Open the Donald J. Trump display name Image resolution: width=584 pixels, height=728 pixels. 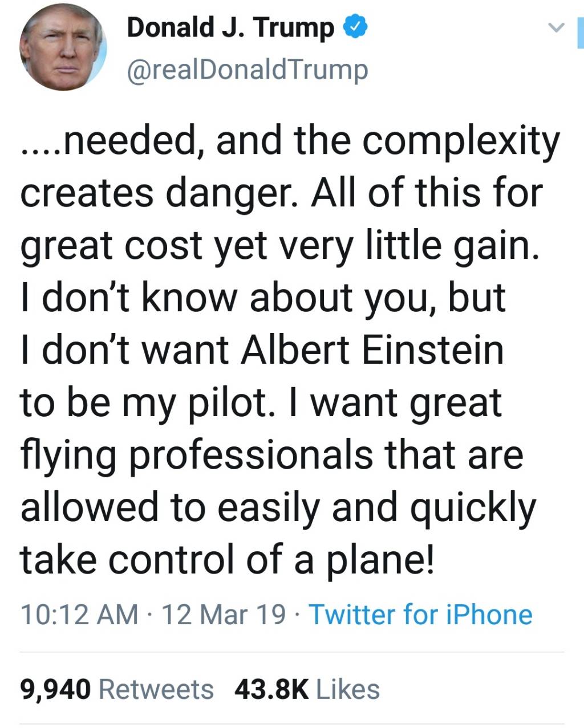230,27
